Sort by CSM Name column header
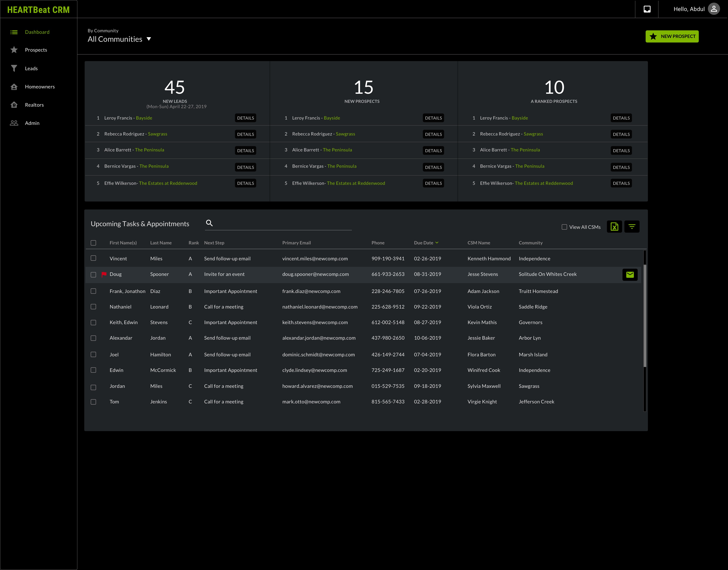 [479, 243]
